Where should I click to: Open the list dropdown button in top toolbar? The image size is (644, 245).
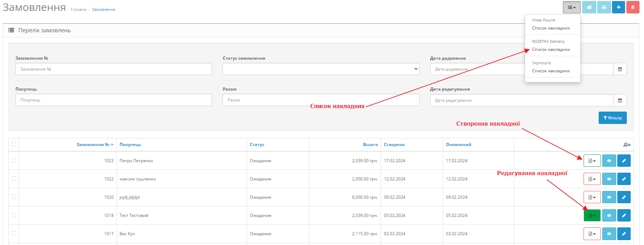tap(572, 7)
